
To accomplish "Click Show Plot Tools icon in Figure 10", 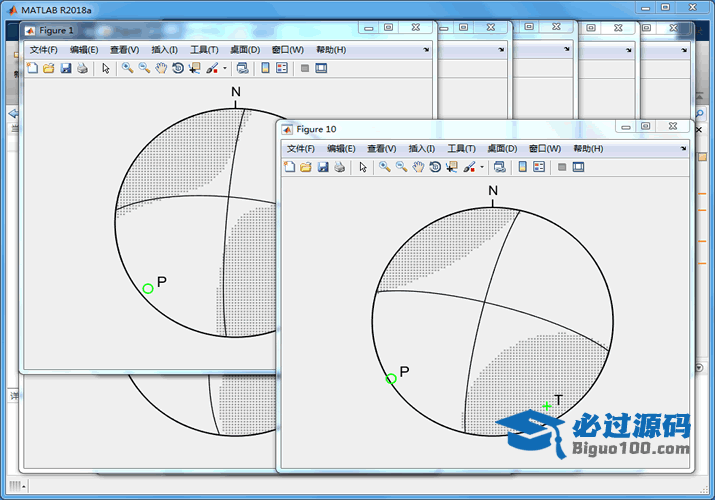I will pos(579,167).
